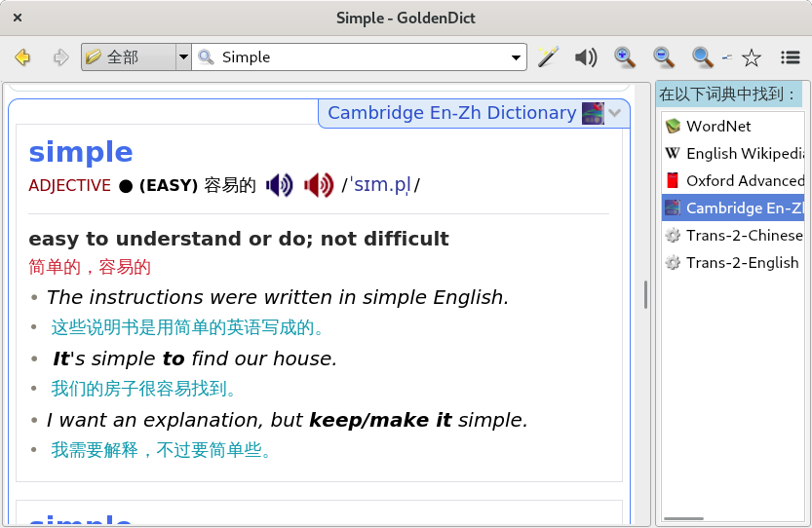The width and height of the screenshot is (812, 528).
Task: Select WordNet in found dictionaries list
Action: 733,126
